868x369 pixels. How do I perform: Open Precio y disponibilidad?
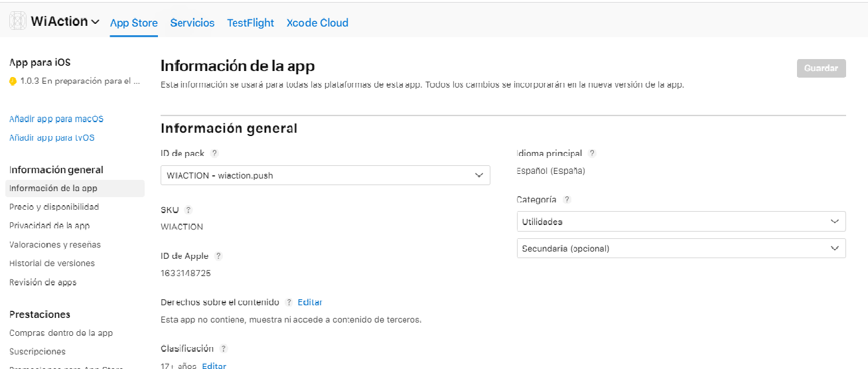(x=54, y=207)
